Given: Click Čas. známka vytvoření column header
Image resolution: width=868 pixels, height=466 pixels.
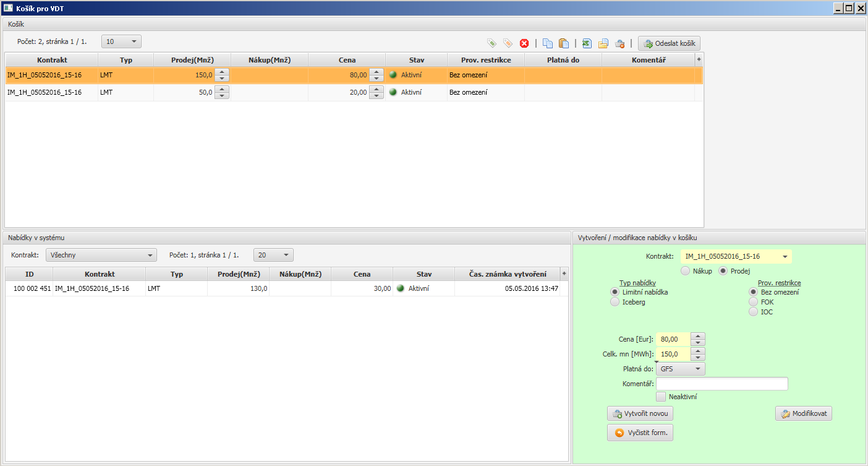Looking at the screenshot, I should [507, 274].
